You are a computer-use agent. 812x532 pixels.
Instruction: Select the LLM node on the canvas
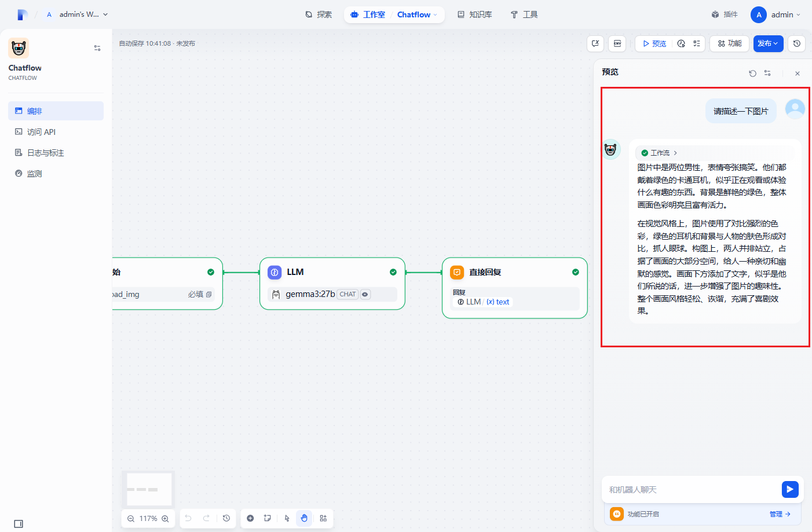(x=332, y=284)
